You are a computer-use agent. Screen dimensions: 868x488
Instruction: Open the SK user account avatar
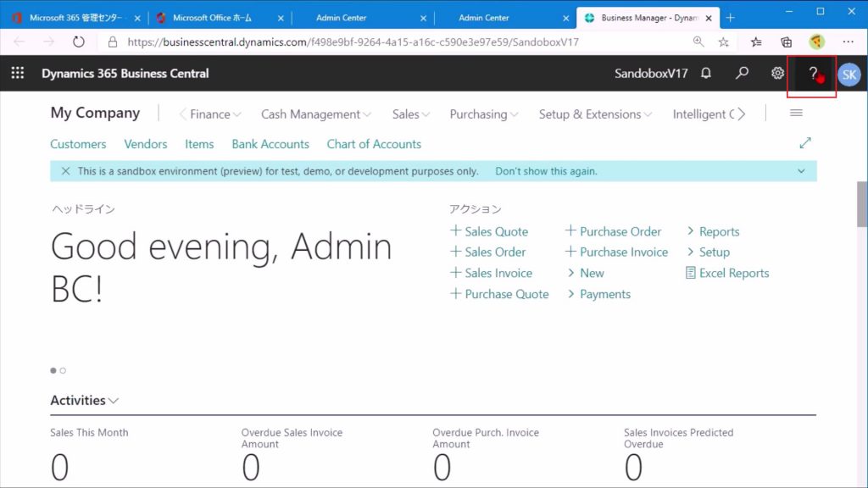pyautogui.click(x=849, y=75)
